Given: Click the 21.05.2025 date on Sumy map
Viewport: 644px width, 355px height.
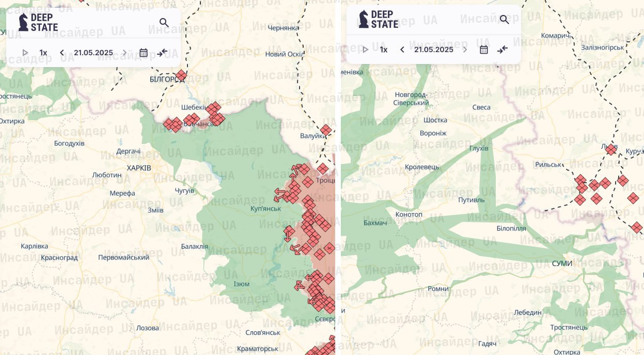Looking at the screenshot, I should pos(434,50).
